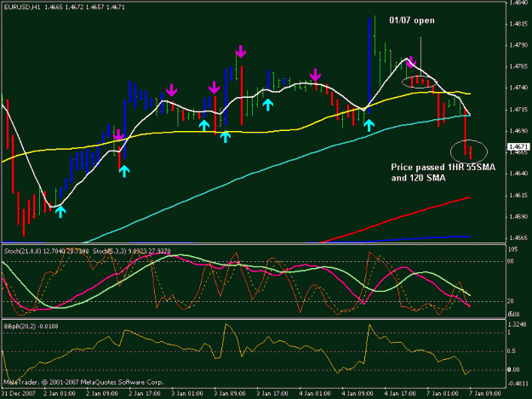Click the 1.4765 price axis label

click(518, 66)
